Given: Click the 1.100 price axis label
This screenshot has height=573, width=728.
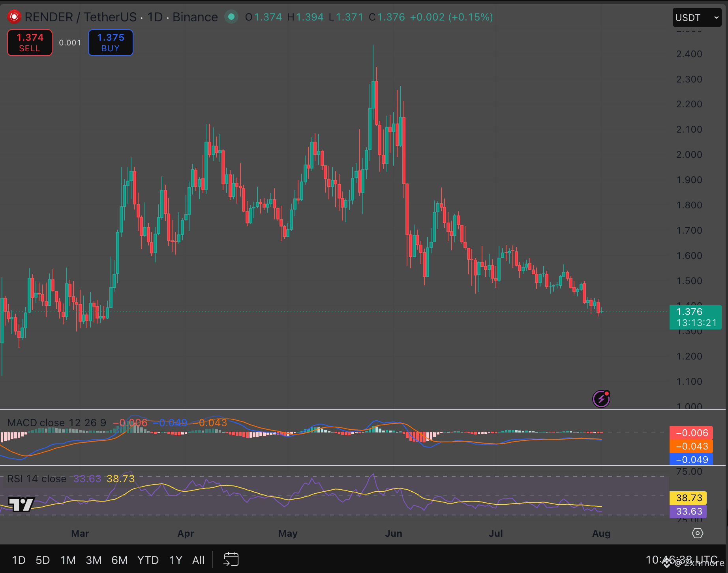Looking at the screenshot, I should tap(689, 382).
